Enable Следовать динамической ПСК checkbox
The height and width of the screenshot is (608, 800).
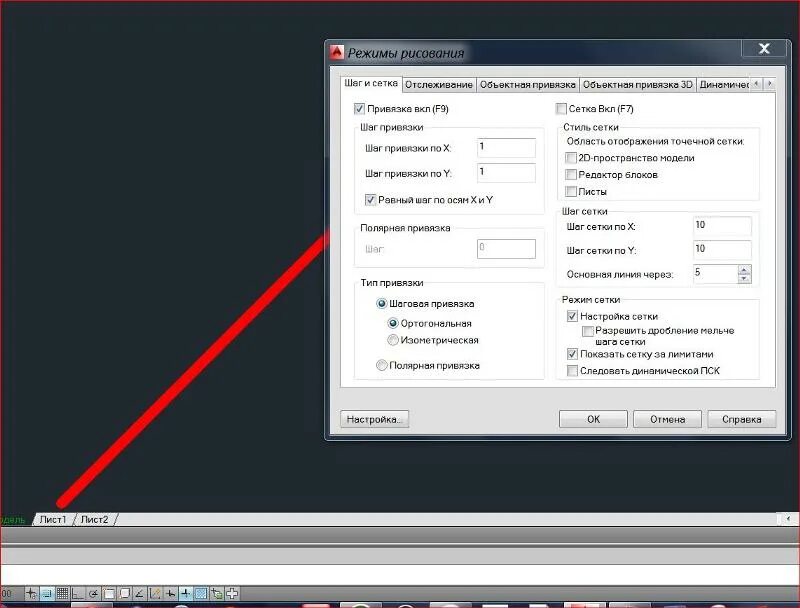(572, 371)
